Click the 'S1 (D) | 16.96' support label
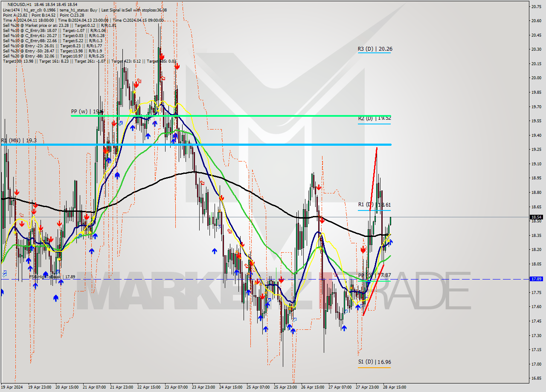The image size is (546, 392). [x=374, y=362]
